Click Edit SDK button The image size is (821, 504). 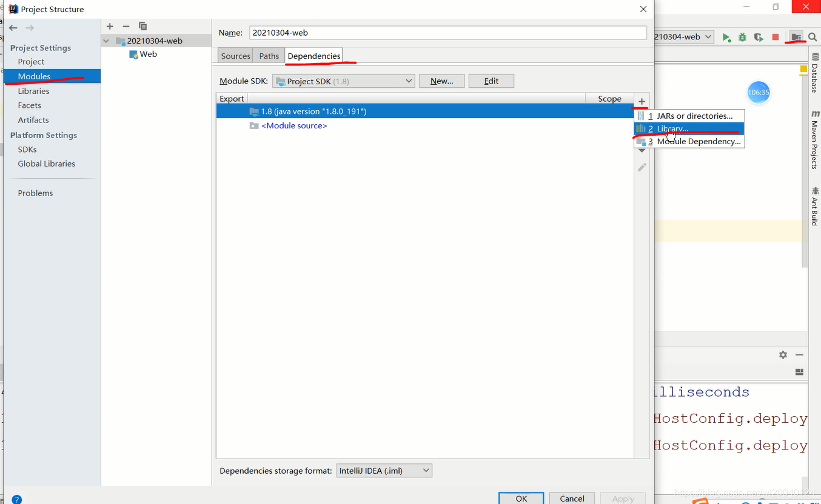click(x=491, y=81)
